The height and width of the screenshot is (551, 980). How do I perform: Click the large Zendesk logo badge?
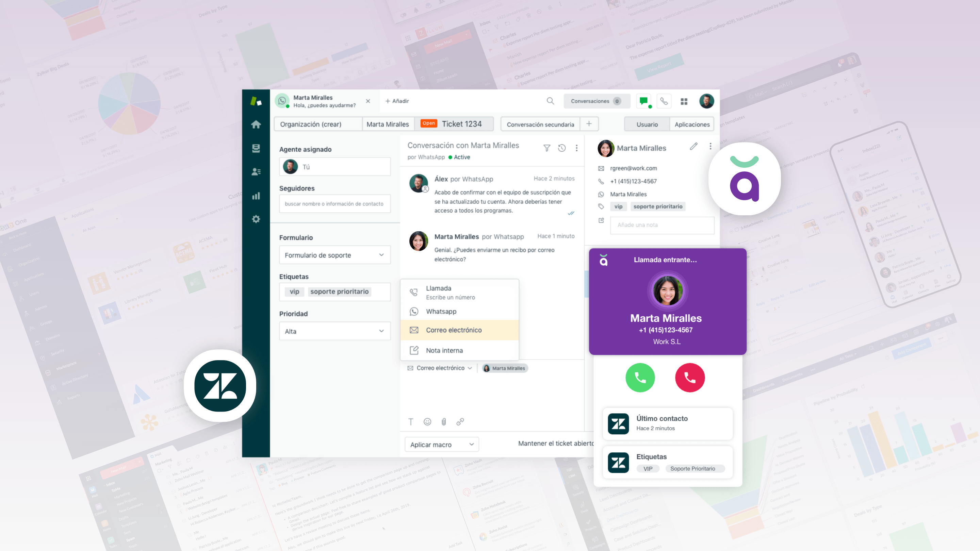pyautogui.click(x=220, y=386)
